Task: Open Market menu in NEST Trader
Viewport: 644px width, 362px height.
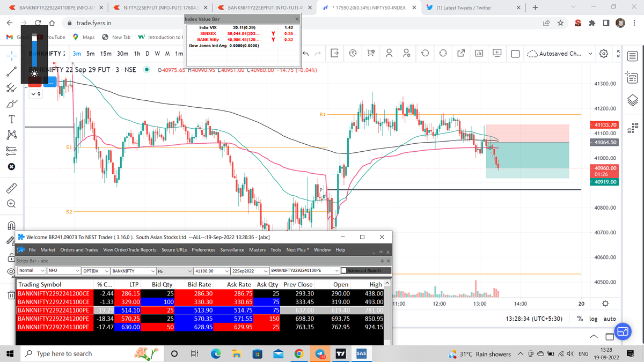Action: point(48,250)
